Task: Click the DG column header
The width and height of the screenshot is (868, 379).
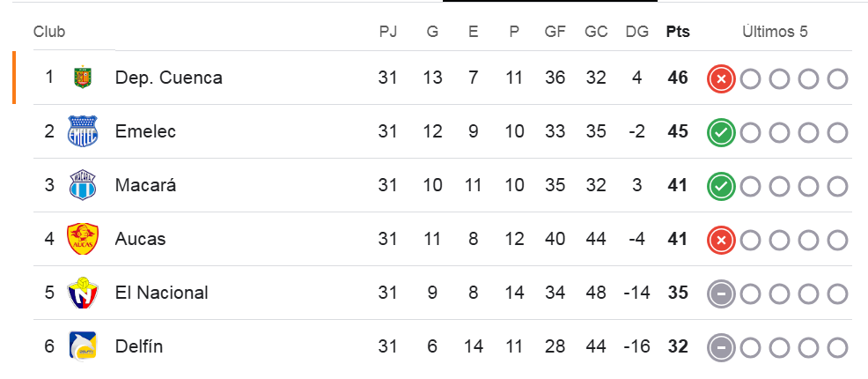Action: pyautogui.click(x=636, y=32)
